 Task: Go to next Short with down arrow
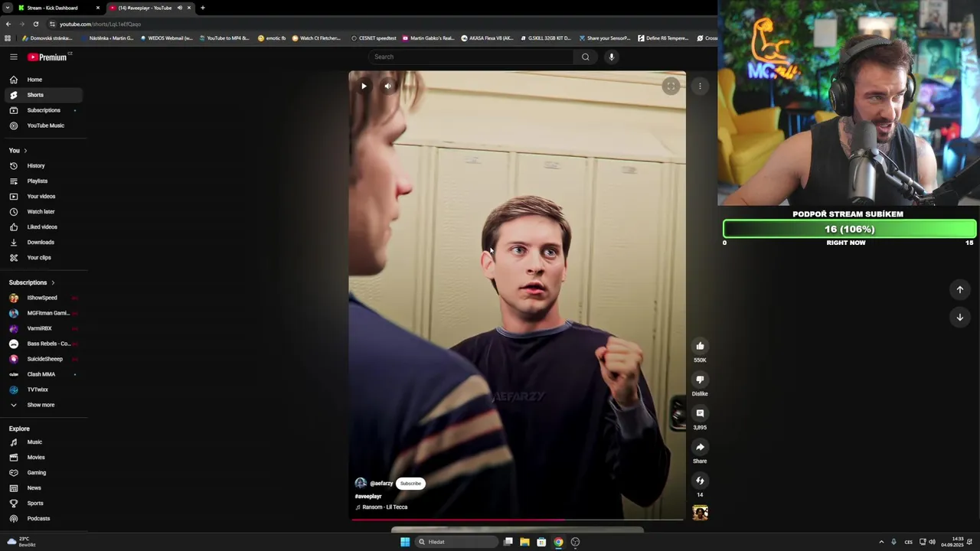point(960,317)
